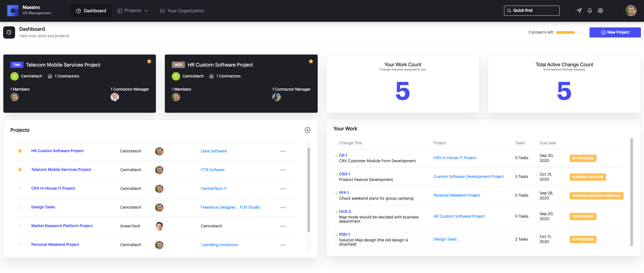Image resolution: width=644 pixels, height=273 pixels.
Task: Click the PENDING ANALYSIS APPROVAL status badge
Action: point(597,196)
